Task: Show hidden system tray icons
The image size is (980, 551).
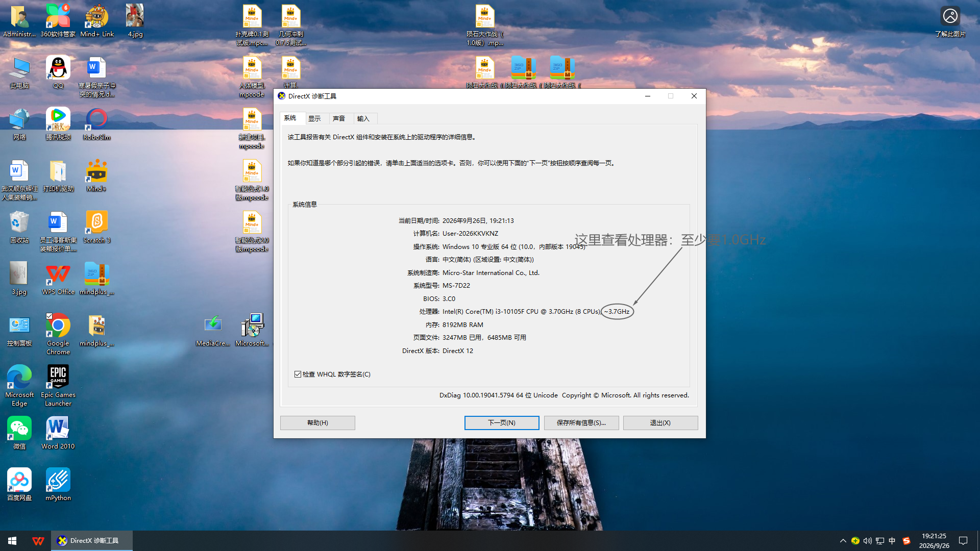Action: click(843, 541)
